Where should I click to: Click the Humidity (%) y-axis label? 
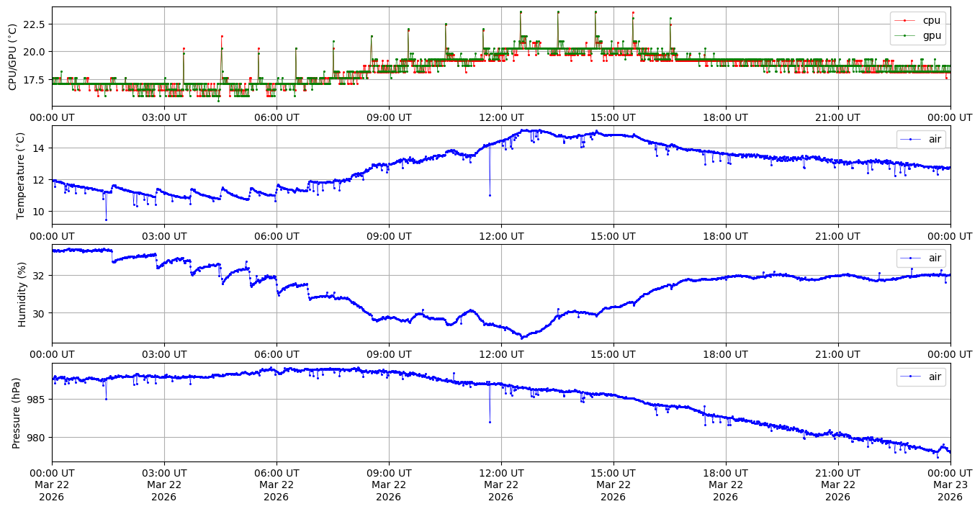pos(22,294)
